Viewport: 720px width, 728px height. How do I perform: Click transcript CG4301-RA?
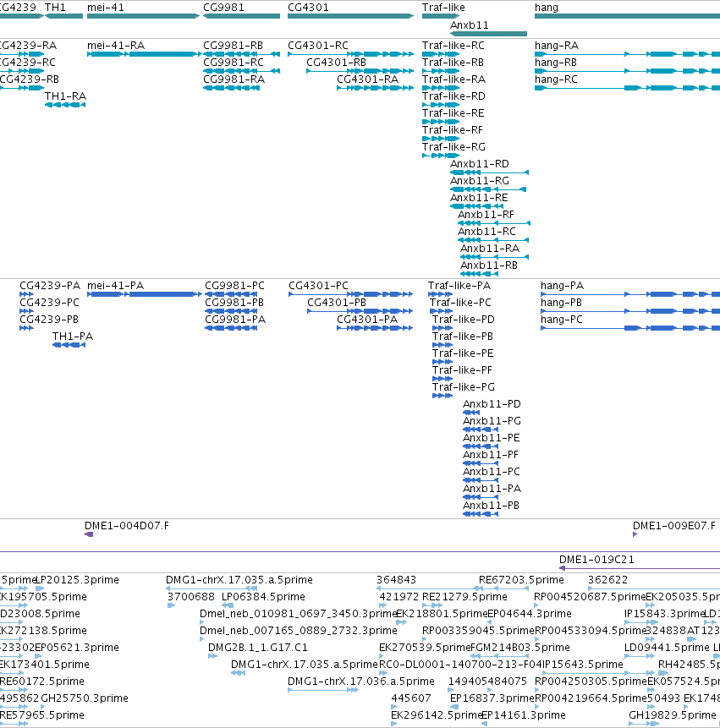367,79
